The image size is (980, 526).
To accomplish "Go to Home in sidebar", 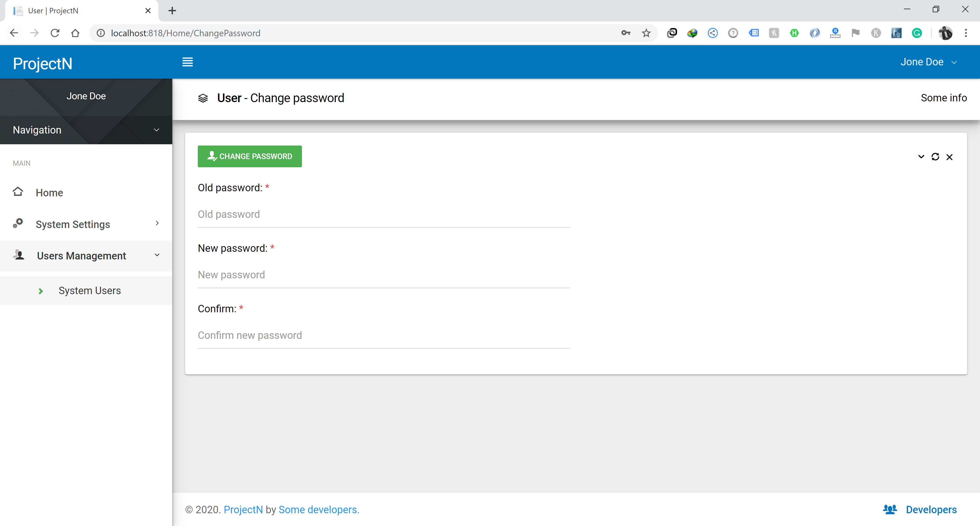I will coord(49,193).
